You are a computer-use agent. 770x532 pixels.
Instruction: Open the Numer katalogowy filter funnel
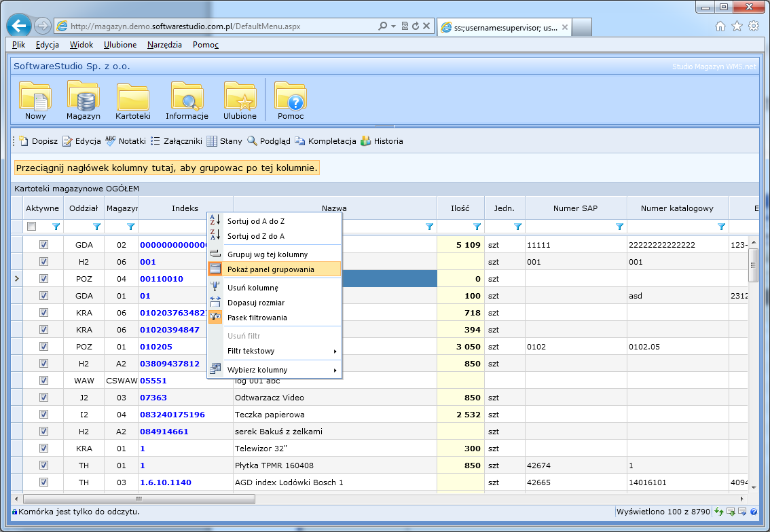(721, 226)
